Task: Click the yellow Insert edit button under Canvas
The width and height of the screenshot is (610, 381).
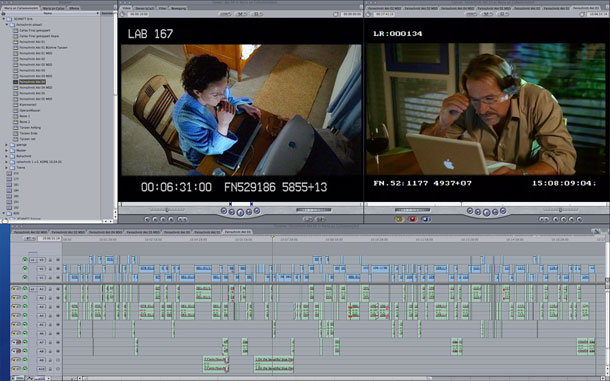Action: 399,219
